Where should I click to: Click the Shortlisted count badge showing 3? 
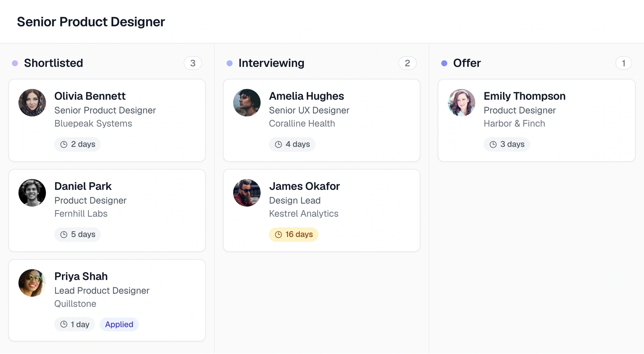tap(193, 63)
